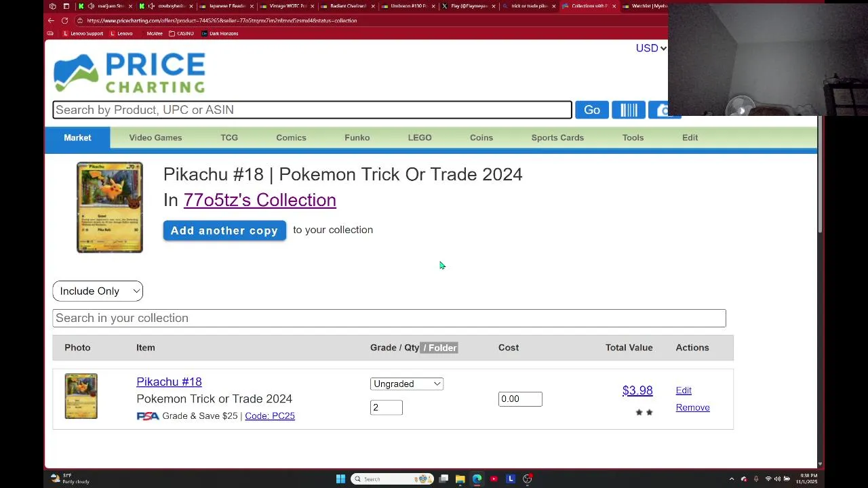
Task: Open the Coins menu
Action: 481,138
